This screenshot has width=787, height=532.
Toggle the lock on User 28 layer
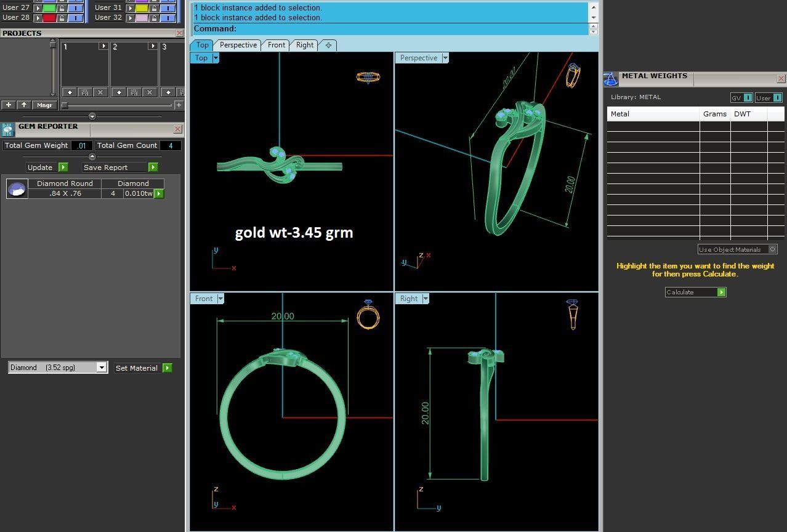coord(62,18)
